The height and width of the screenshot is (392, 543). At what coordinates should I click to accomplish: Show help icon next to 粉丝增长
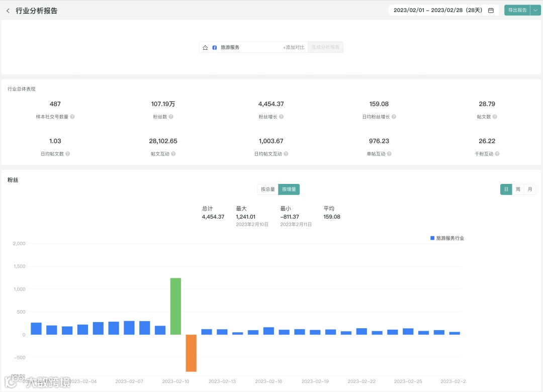point(281,117)
